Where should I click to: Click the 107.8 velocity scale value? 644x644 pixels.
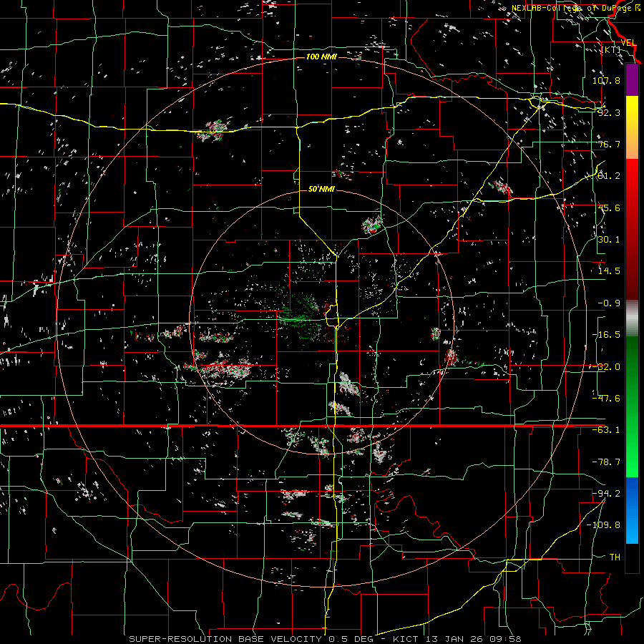click(x=606, y=80)
